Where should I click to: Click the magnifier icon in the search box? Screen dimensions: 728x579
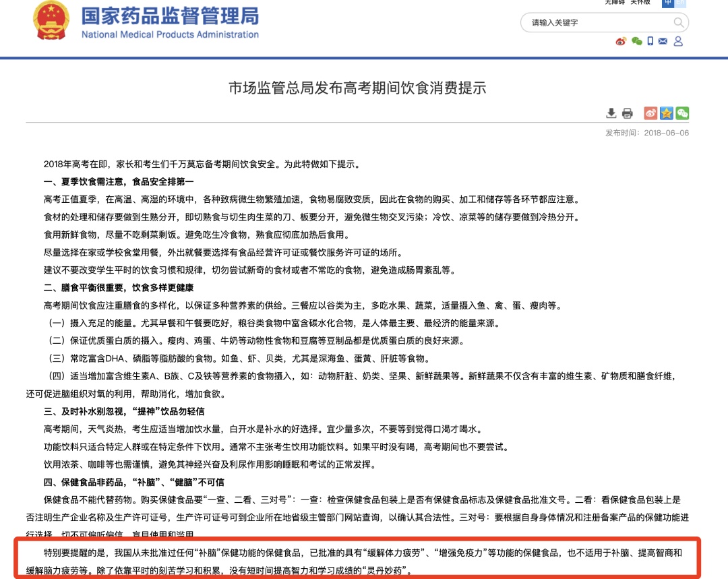tap(679, 22)
